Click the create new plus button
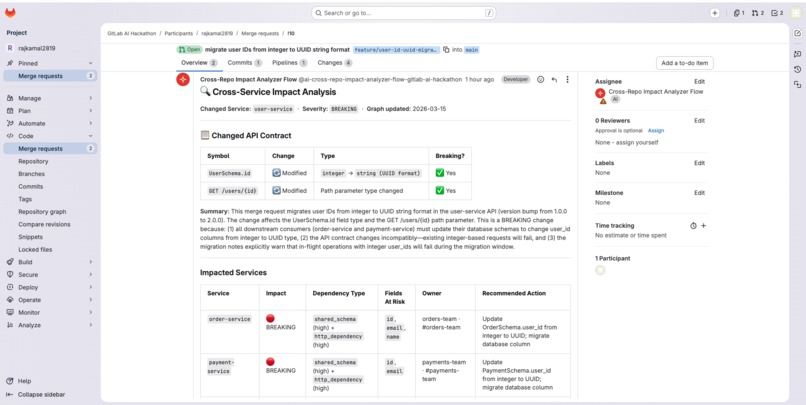Screen dimensions: 806x405 715,13
